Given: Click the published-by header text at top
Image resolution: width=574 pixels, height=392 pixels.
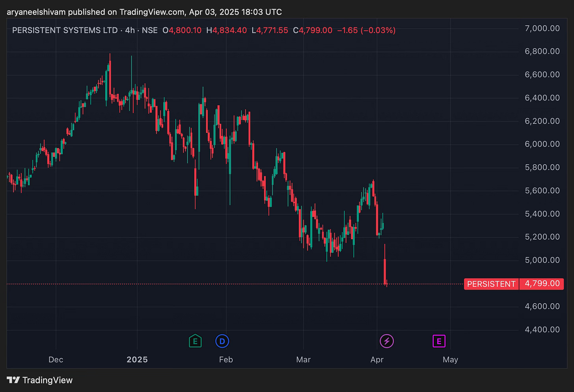Looking at the screenshot, I should 144,12.
